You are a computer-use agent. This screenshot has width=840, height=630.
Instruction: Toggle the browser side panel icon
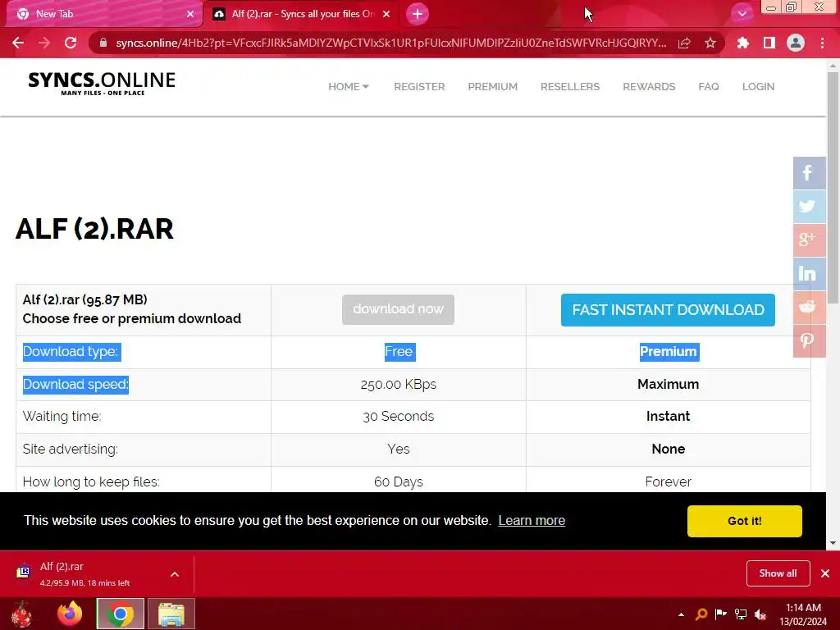(769, 43)
